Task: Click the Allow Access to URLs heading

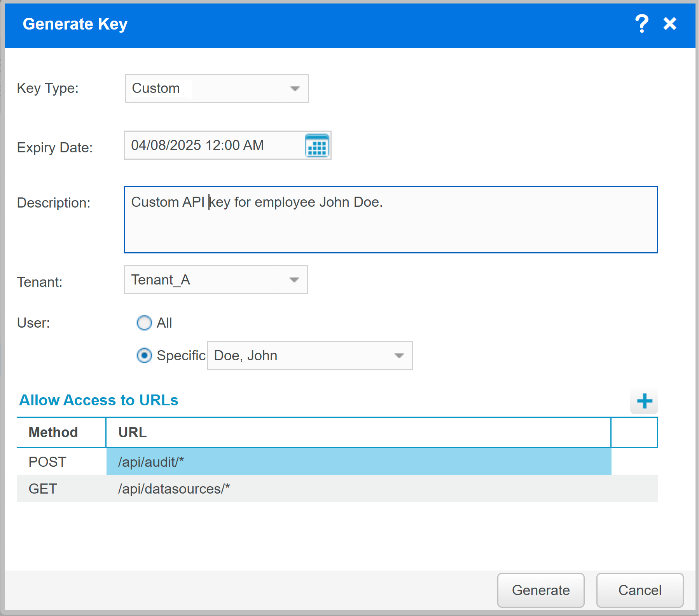Action: (99, 400)
